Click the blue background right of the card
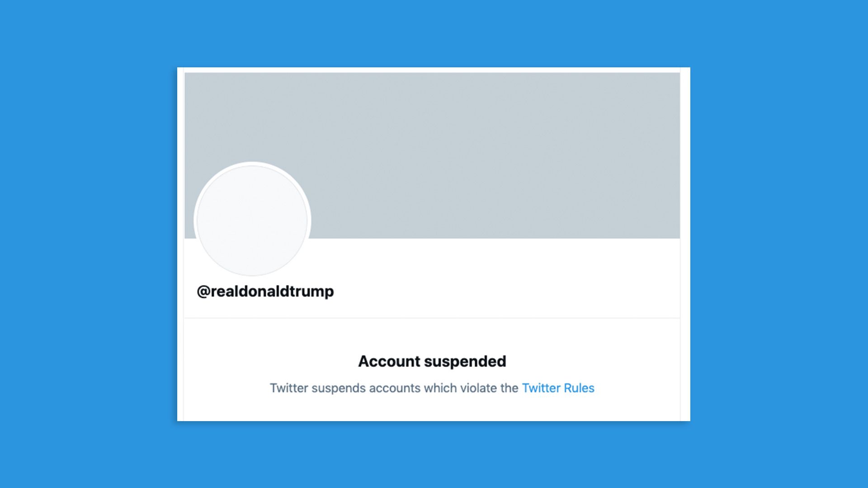Screen dimensions: 868x488 click(x=778, y=244)
